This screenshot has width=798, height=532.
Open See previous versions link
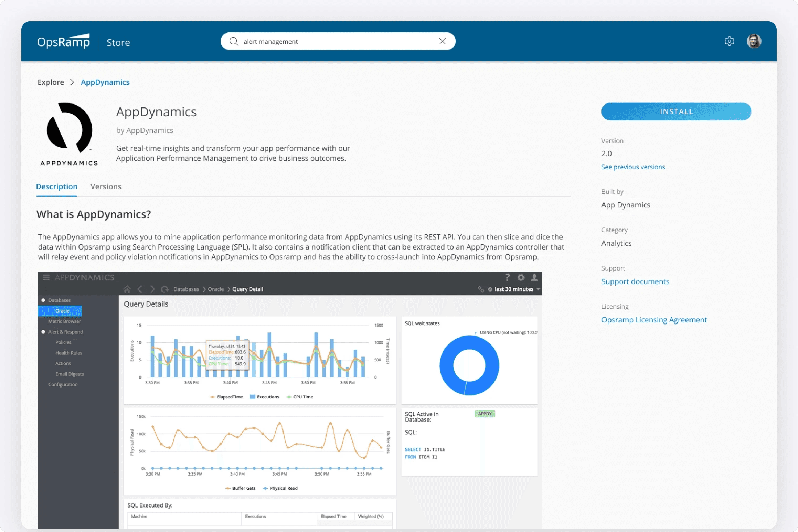tap(633, 167)
